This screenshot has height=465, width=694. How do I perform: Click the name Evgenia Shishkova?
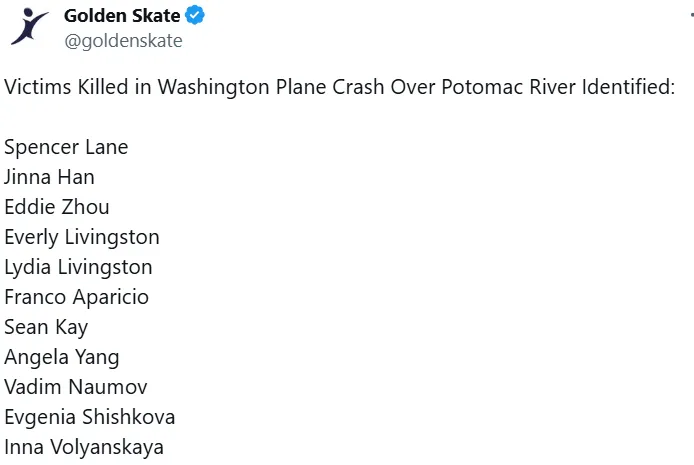click(89, 417)
